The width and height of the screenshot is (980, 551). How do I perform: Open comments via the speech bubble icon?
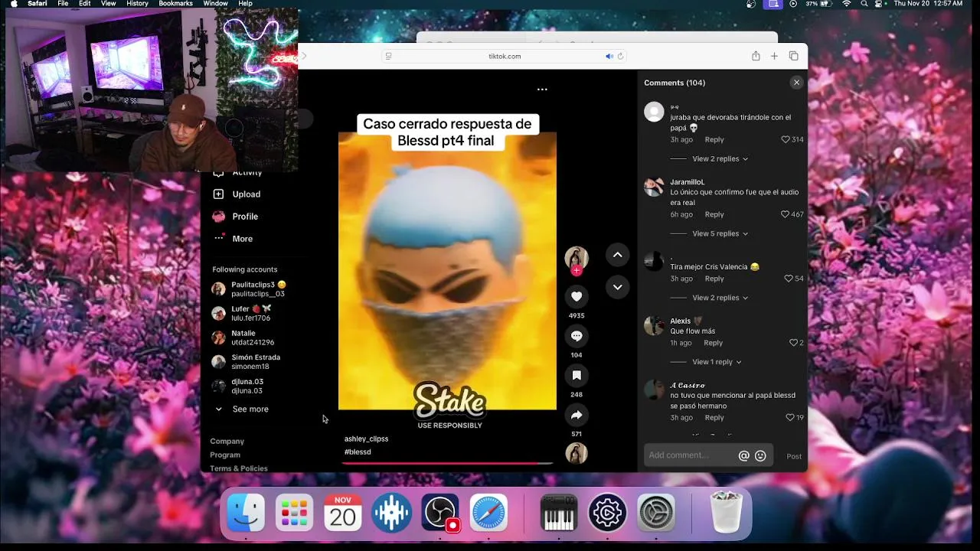577,336
